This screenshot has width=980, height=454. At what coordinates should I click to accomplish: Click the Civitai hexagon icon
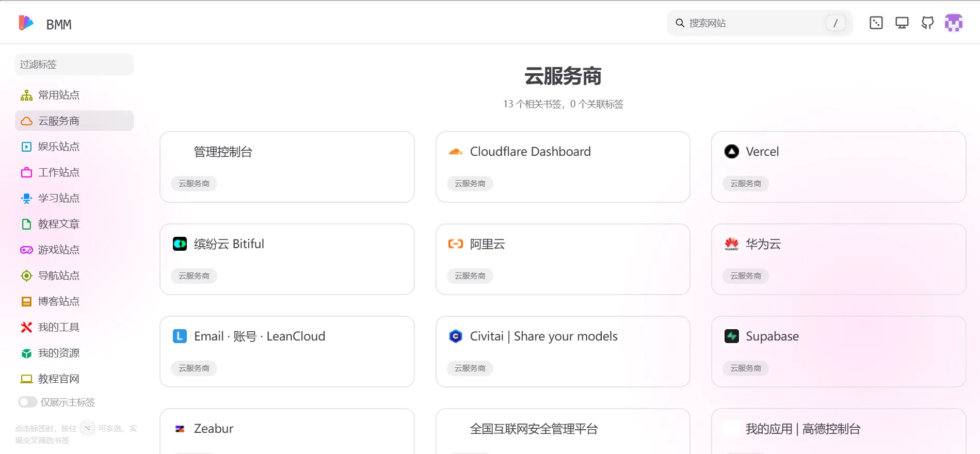pos(456,336)
